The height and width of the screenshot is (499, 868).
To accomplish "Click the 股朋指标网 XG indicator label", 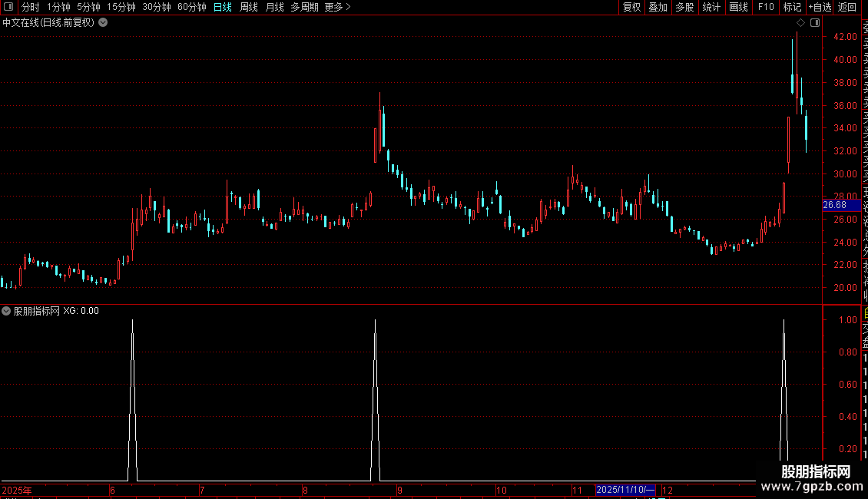I will pos(56,311).
